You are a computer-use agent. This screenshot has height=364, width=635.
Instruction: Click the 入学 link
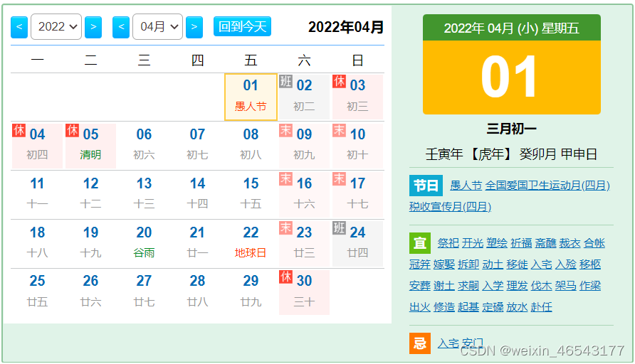point(493,286)
